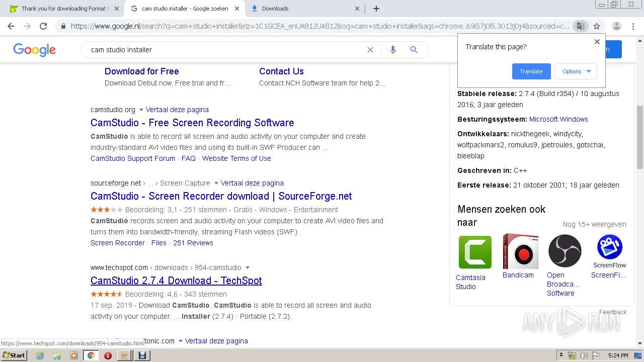
Task: Open the translate Options dropdown
Action: pos(576,71)
